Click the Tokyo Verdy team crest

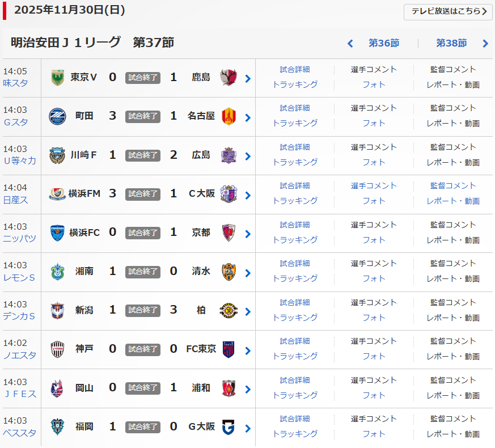pyautogui.click(x=57, y=77)
